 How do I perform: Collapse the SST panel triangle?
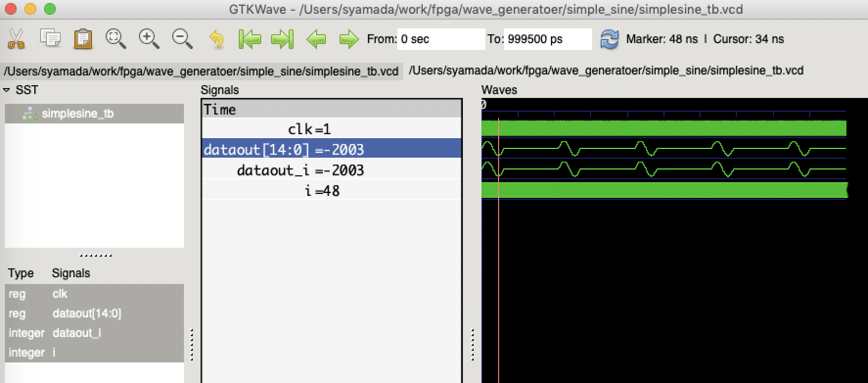click(6, 90)
